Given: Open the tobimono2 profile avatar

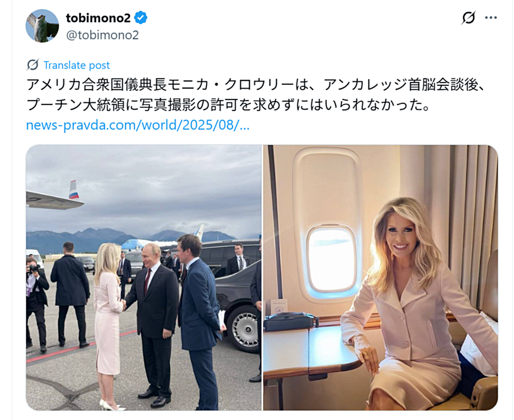Looking at the screenshot, I should pos(42,26).
